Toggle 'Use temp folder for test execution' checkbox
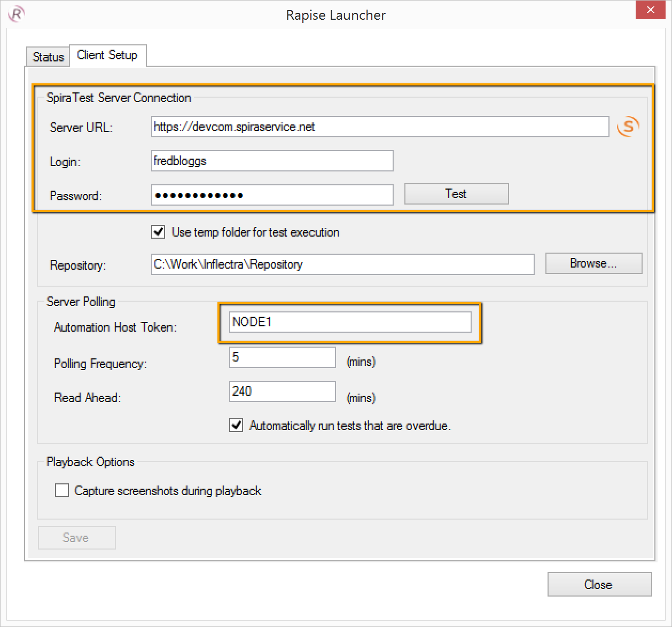 pyautogui.click(x=158, y=232)
